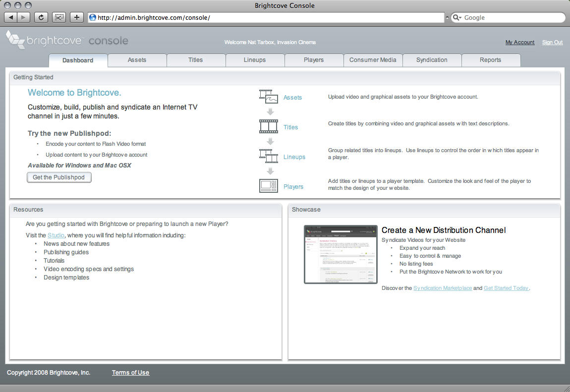Image resolution: width=570 pixels, height=392 pixels.
Task: Switch to the Titles tab
Action: [x=196, y=60]
